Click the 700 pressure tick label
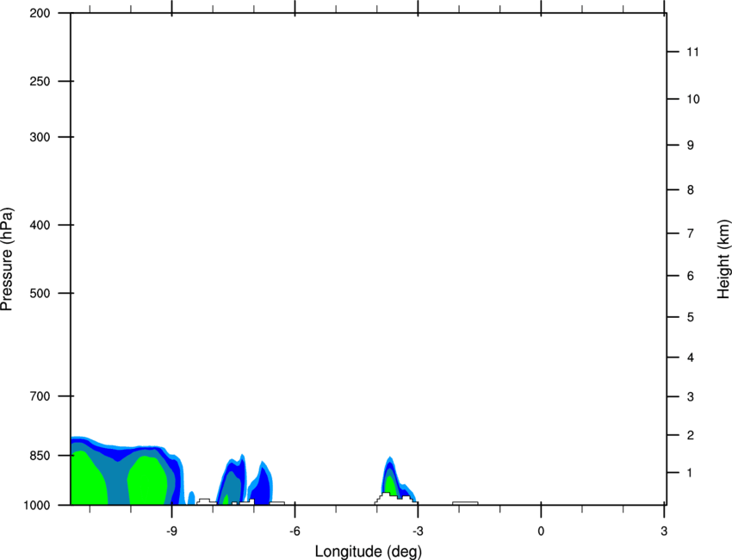732x560 pixels. point(40,396)
